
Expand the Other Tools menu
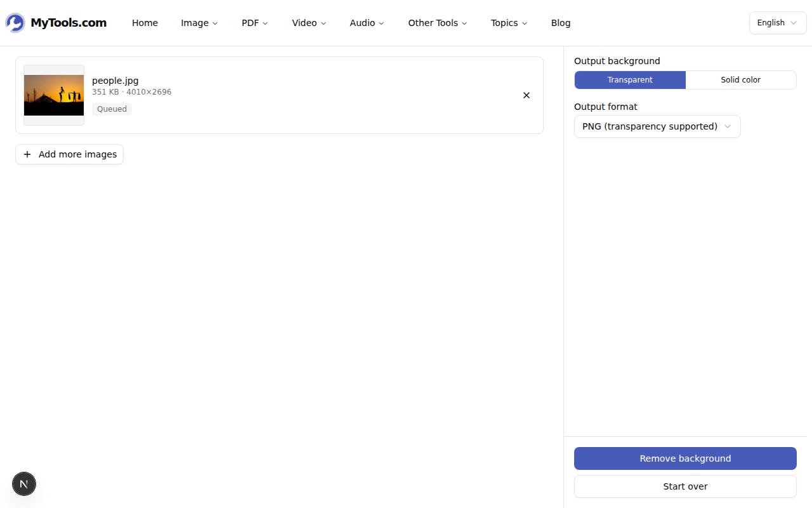click(x=438, y=23)
